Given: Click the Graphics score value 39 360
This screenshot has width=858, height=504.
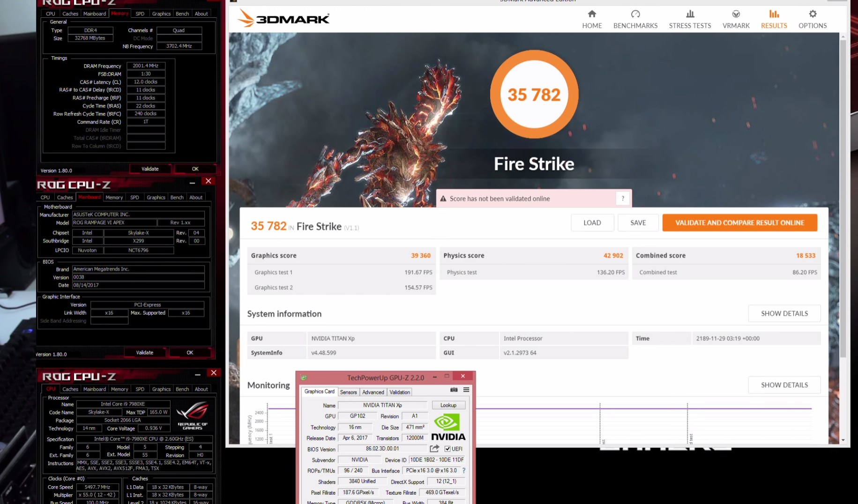Looking at the screenshot, I should (420, 255).
